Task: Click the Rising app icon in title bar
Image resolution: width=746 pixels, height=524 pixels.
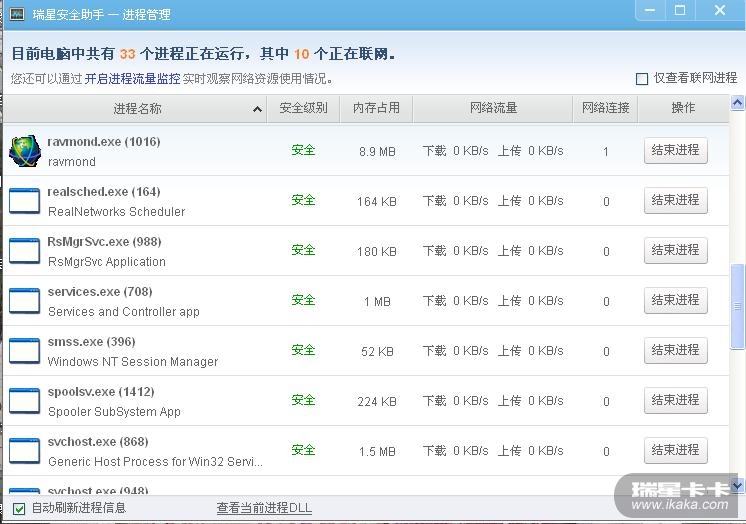Action: 17,14
